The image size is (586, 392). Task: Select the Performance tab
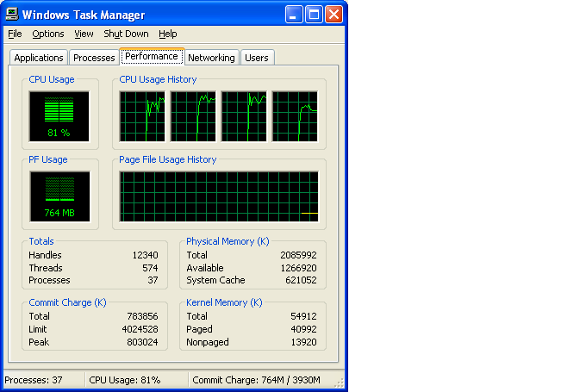pyautogui.click(x=152, y=56)
